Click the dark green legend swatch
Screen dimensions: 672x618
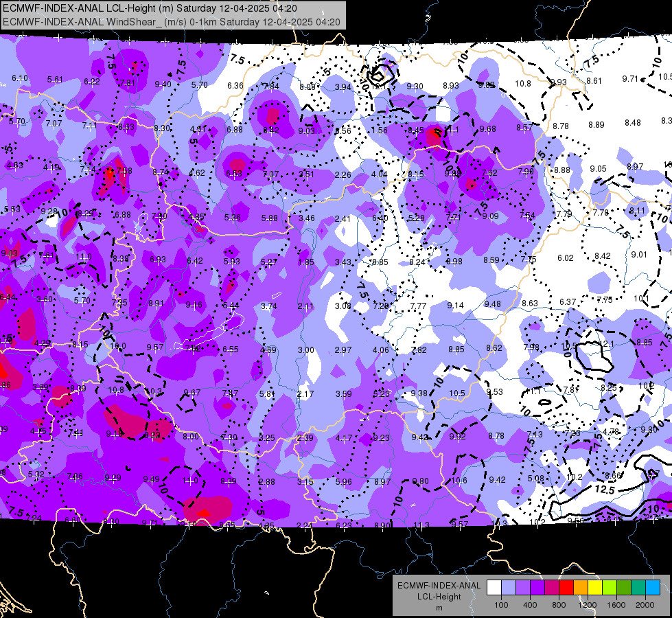pos(623,587)
